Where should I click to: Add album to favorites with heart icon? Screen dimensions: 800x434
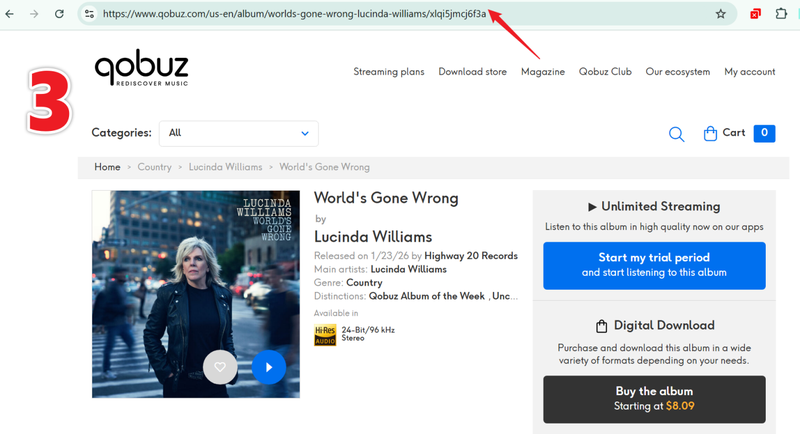coord(220,367)
